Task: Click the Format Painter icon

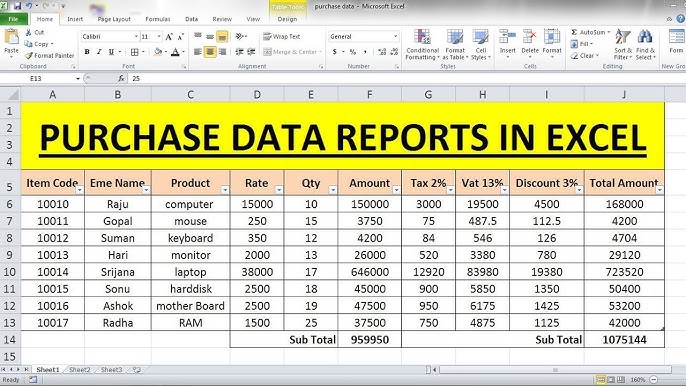Action: (29, 56)
